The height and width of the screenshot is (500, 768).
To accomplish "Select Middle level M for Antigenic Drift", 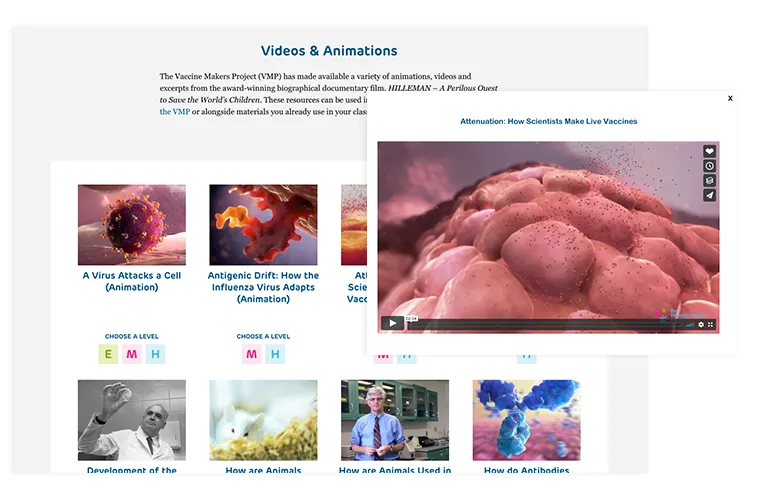I will pyautogui.click(x=252, y=354).
